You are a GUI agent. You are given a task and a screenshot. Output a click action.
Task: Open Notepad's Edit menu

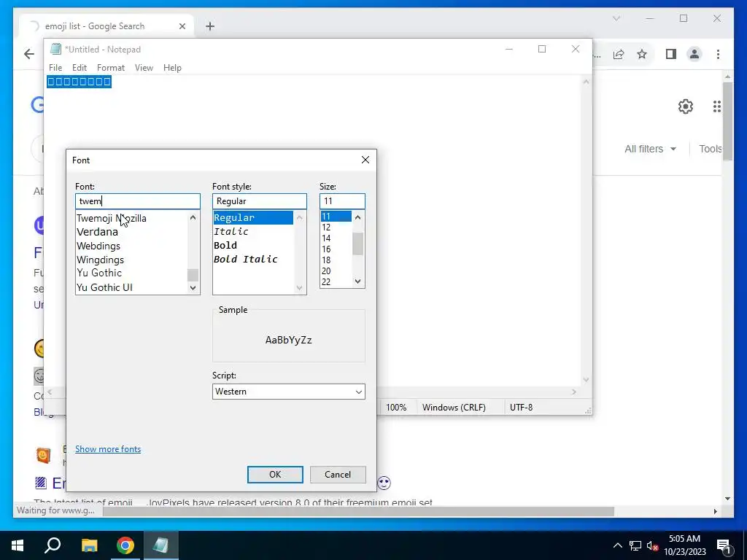coord(79,68)
